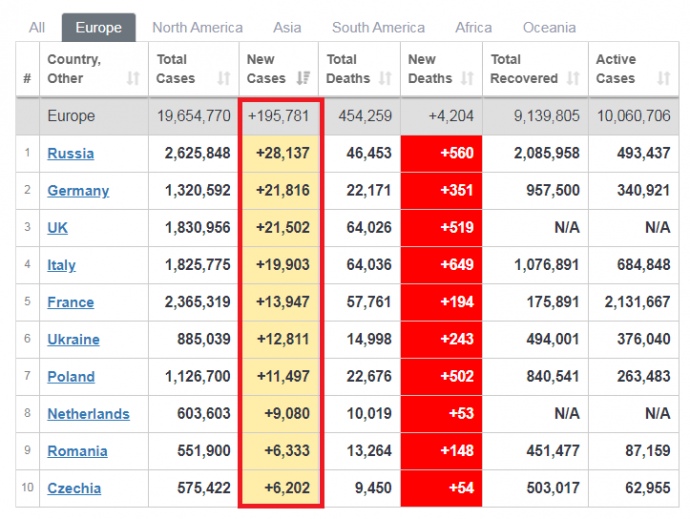
Task: Click the UK country link
Action: pyautogui.click(x=58, y=227)
